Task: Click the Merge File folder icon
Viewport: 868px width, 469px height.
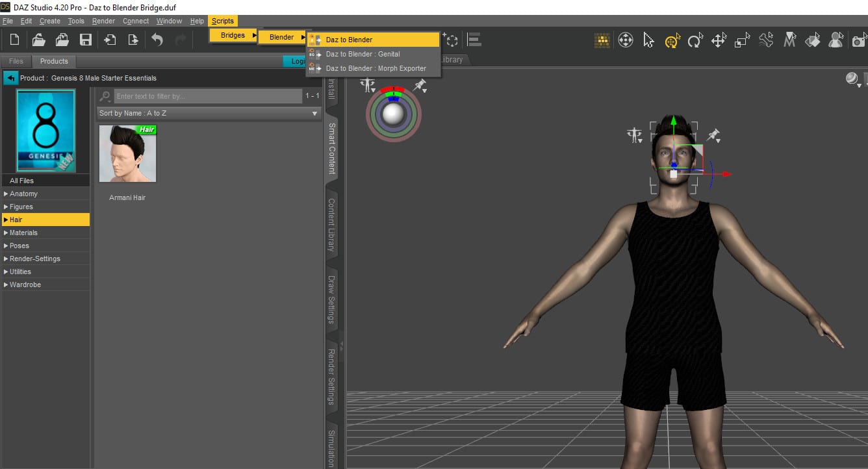Action: pos(62,40)
